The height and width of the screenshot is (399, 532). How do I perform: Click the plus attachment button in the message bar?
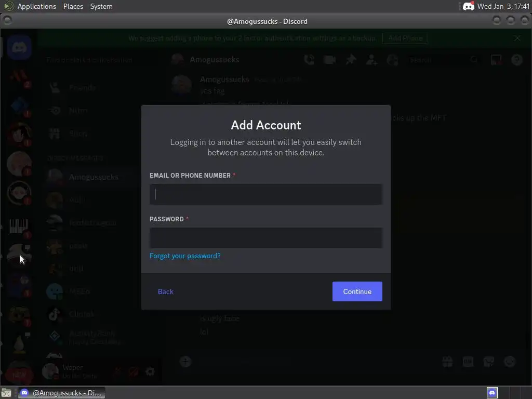(185, 362)
